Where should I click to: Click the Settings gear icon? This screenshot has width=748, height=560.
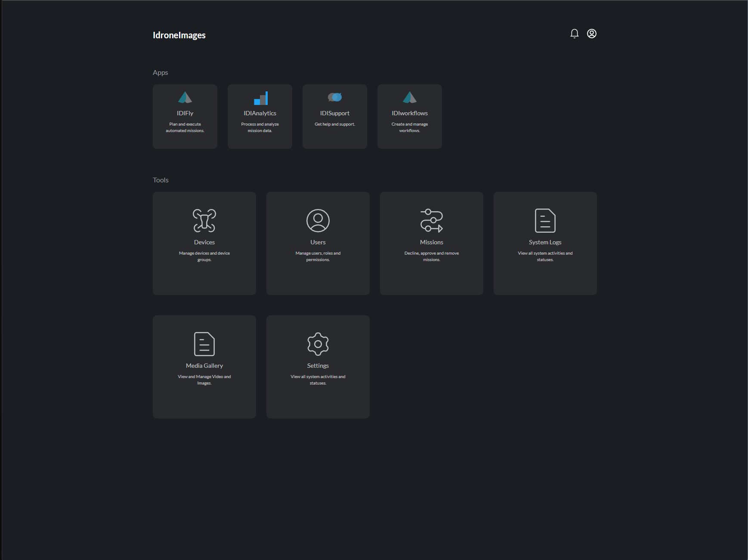click(318, 344)
